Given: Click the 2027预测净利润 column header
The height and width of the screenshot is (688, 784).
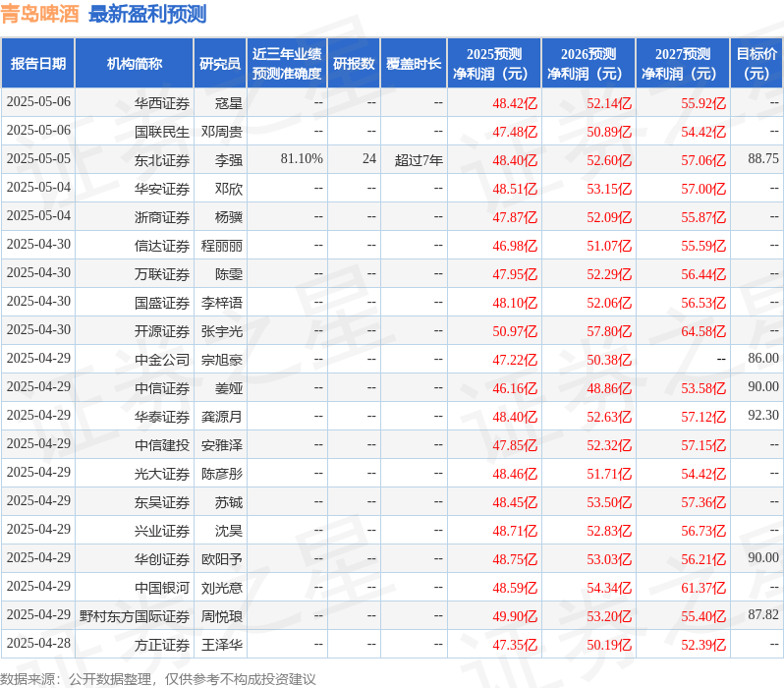Looking at the screenshot, I should click(683, 64).
